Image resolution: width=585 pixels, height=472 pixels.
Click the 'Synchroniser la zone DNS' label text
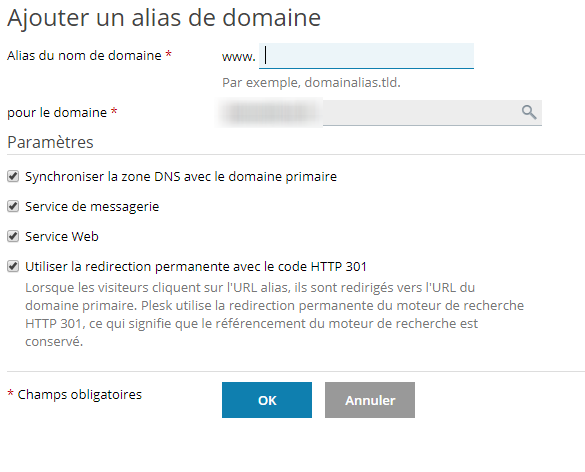(181, 176)
